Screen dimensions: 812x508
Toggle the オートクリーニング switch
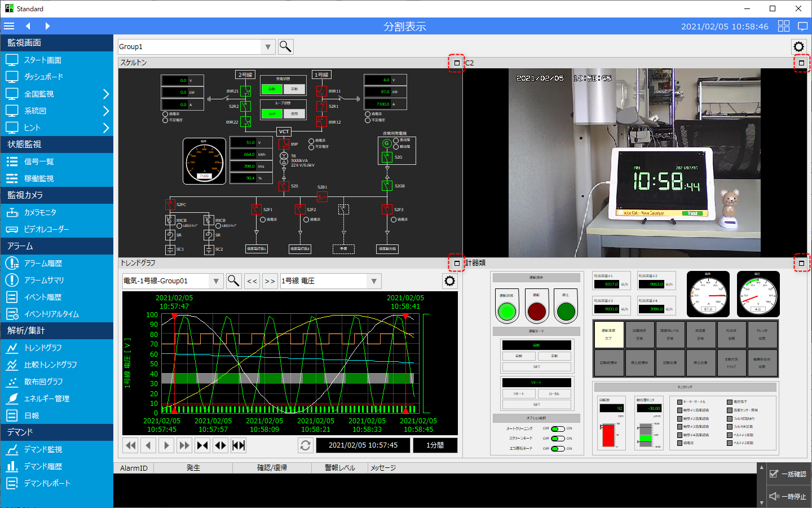(x=557, y=428)
